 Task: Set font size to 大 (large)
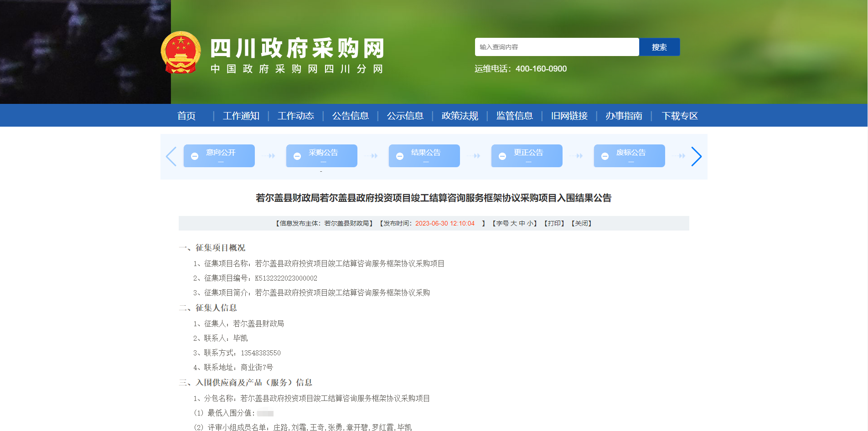click(x=513, y=224)
